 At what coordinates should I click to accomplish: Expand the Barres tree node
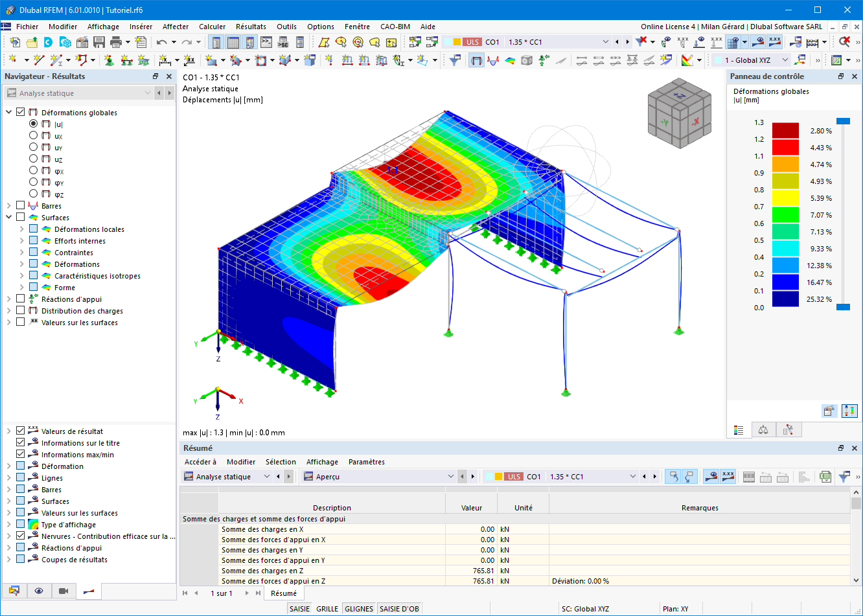(9, 205)
